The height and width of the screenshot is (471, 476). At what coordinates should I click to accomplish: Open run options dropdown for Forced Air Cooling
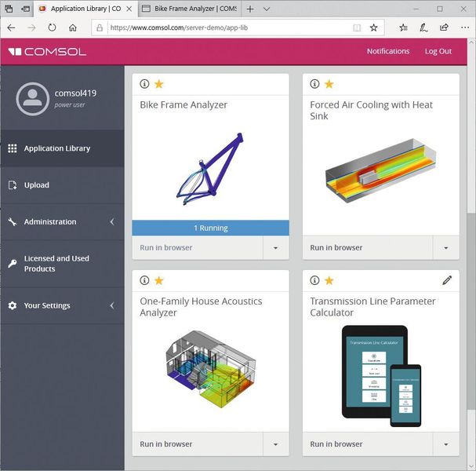click(445, 247)
